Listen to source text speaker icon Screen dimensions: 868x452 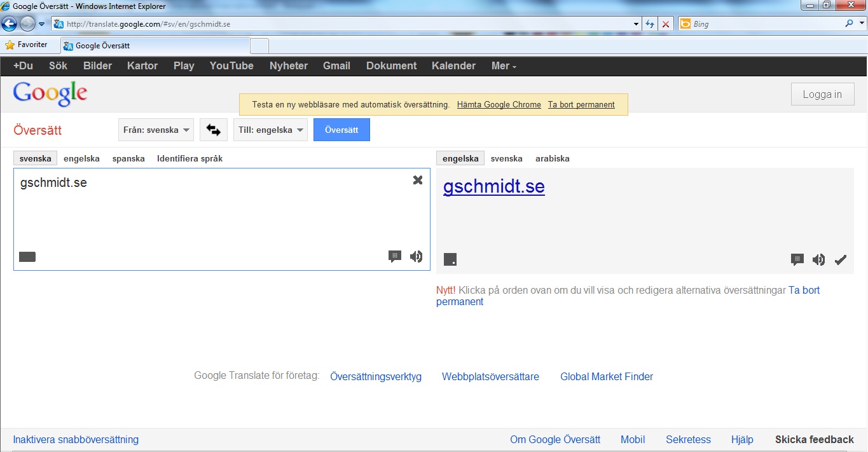416,256
